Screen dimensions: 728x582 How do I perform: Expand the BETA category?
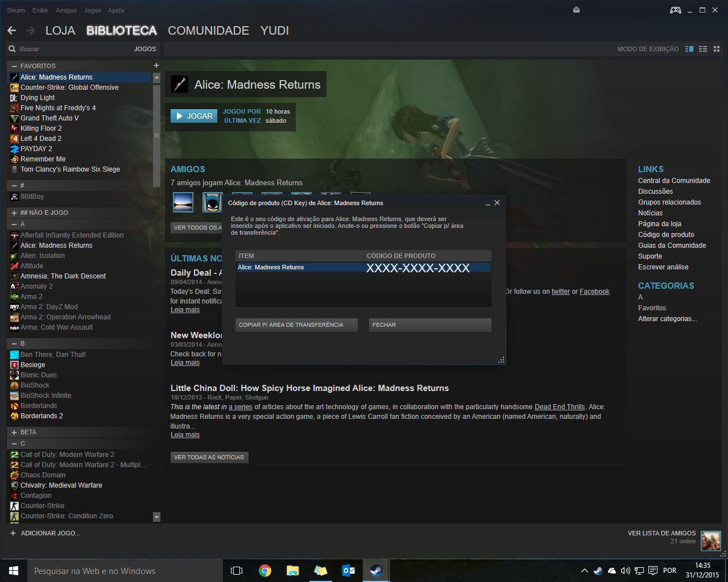click(14, 432)
